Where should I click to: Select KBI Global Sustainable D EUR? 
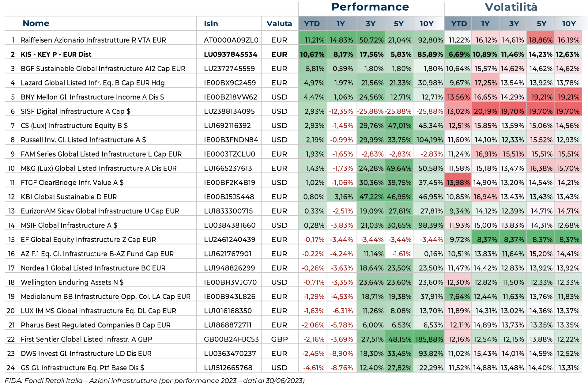(69, 197)
